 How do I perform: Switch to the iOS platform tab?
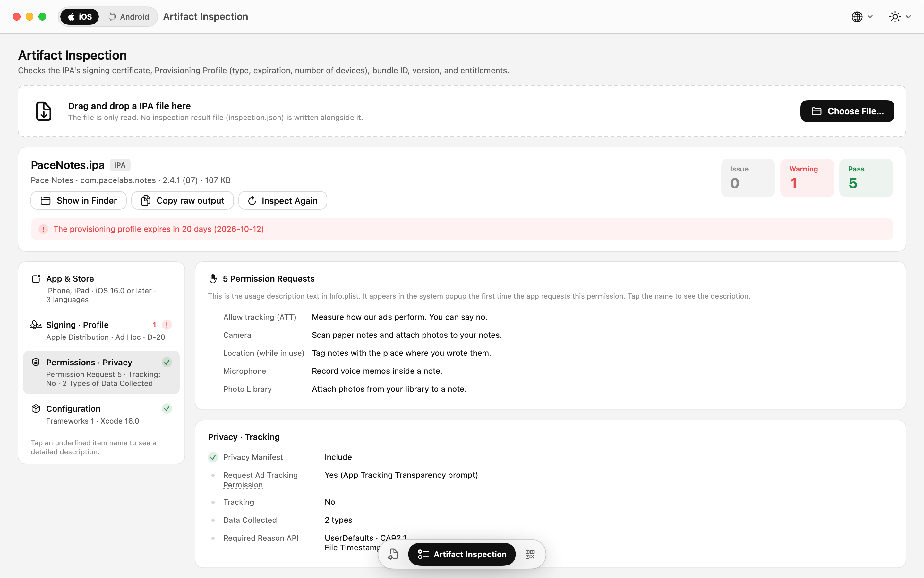click(80, 17)
